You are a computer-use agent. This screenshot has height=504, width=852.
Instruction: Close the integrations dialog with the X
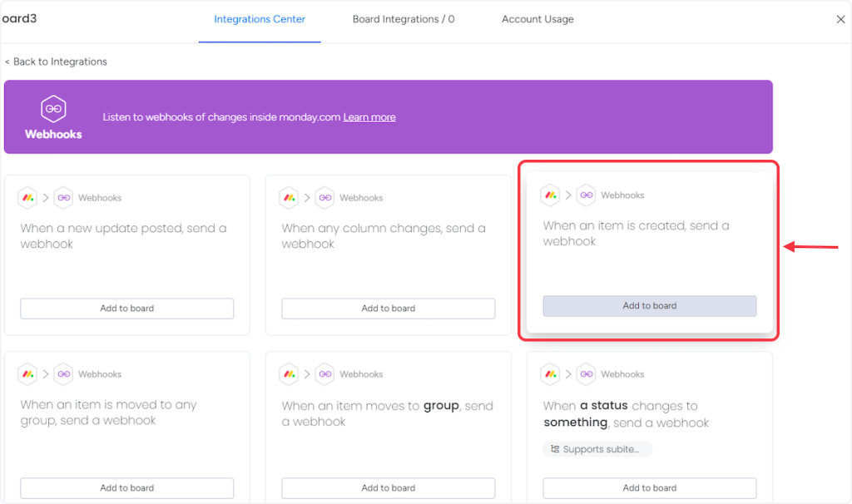click(840, 19)
